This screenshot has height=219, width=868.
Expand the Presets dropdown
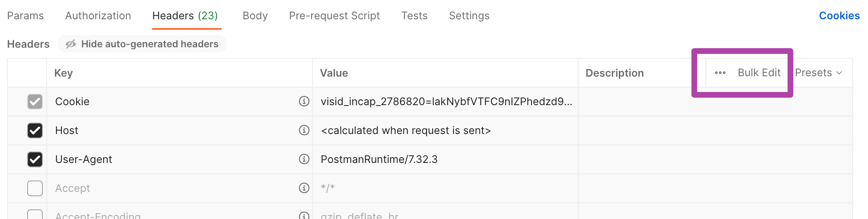click(x=819, y=73)
